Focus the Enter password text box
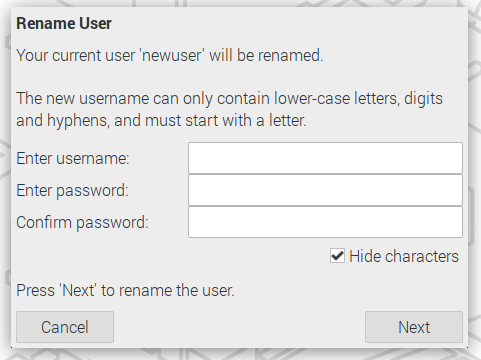This screenshot has height=360, width=481. coord(325,190)
